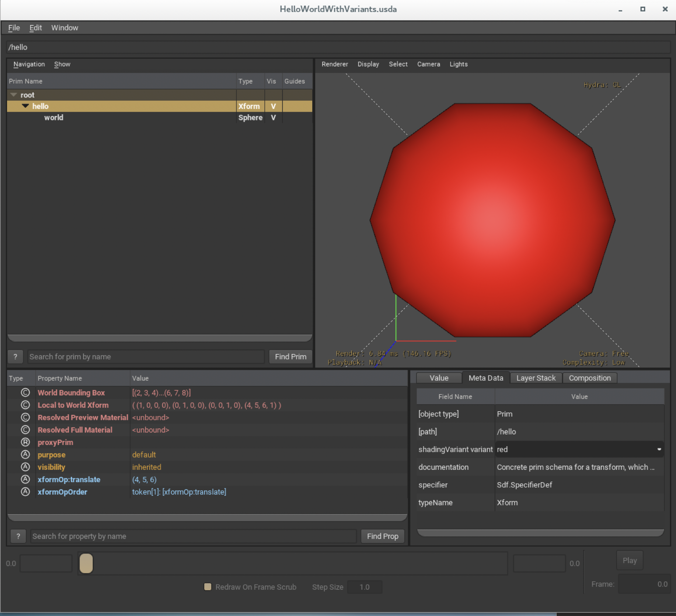
Task: Open the Window menu
Action: coord(65,28)
